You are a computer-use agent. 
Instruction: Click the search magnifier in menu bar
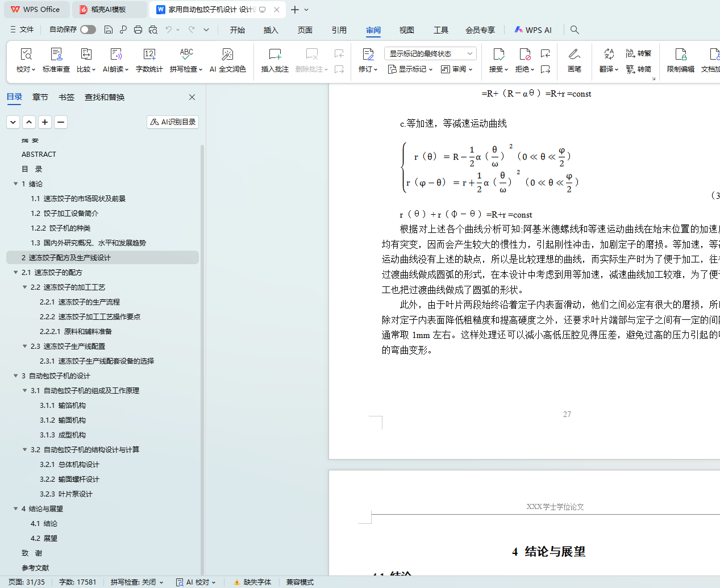[575, 30]
